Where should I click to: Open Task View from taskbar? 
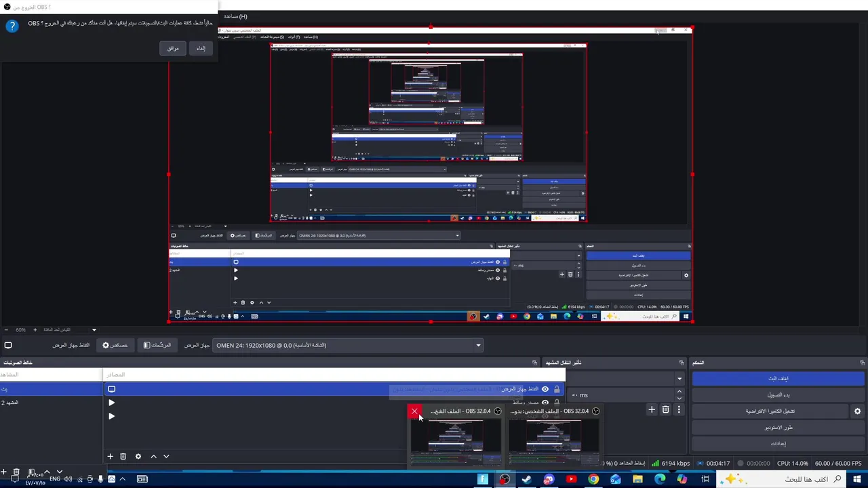click(x=705, y=479)
